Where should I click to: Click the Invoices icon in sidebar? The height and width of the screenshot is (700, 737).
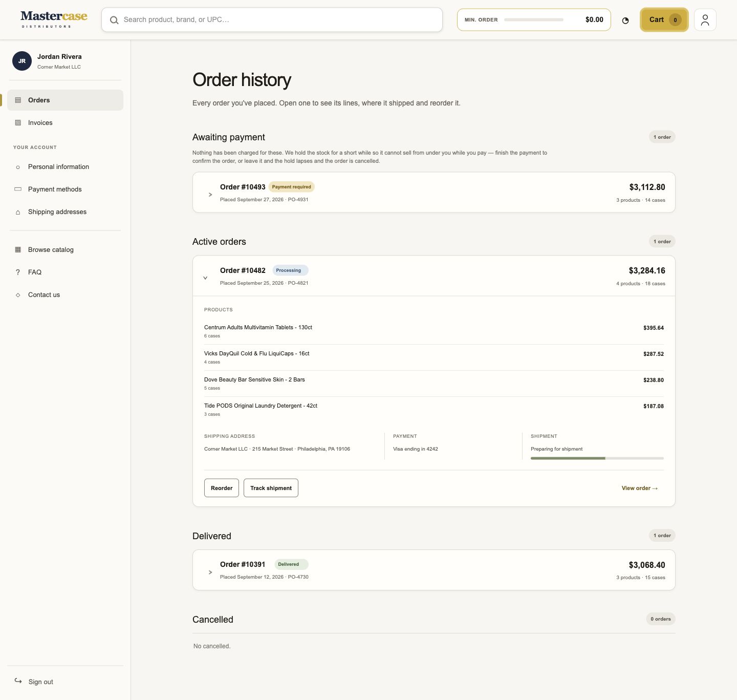pyautogui.click(x=18, y=123)
